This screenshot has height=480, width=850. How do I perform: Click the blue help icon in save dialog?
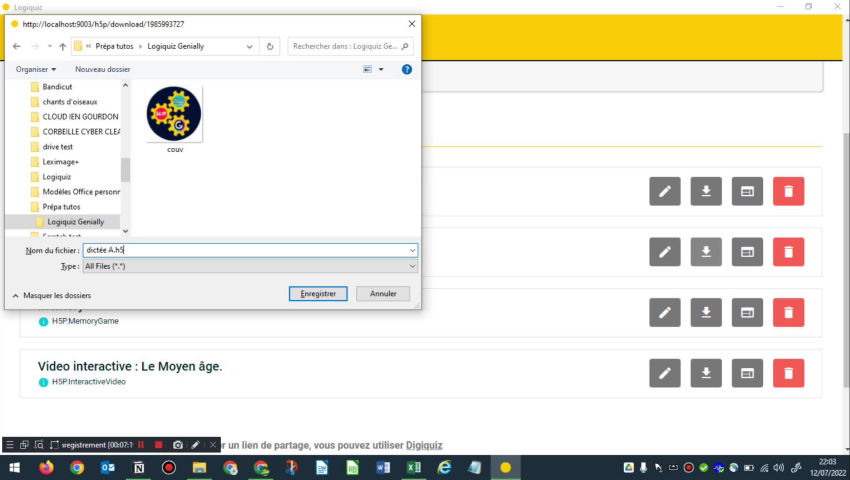(407, 69)
